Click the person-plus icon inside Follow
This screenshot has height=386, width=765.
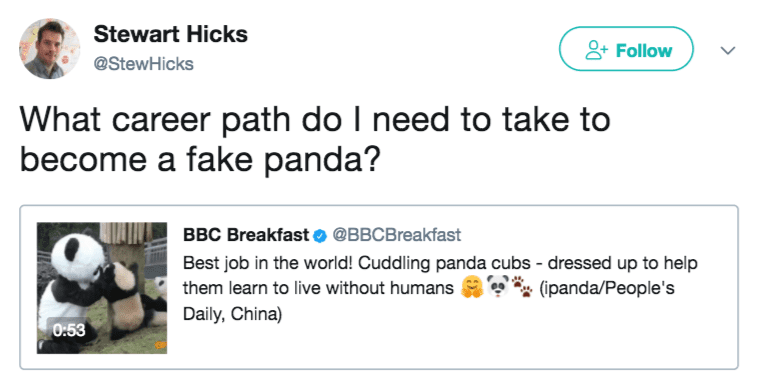coord(596,50)
